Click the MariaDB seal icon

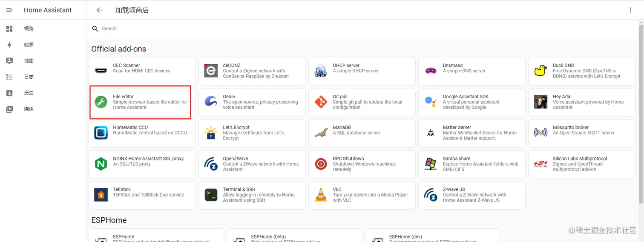[x=321, y=133]
